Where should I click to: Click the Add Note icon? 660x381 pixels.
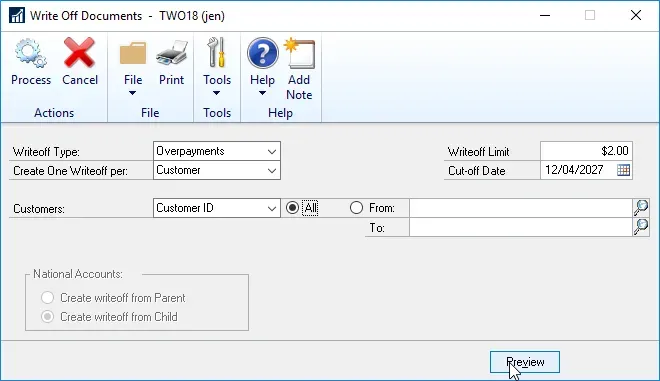click(x=299, y=53)
